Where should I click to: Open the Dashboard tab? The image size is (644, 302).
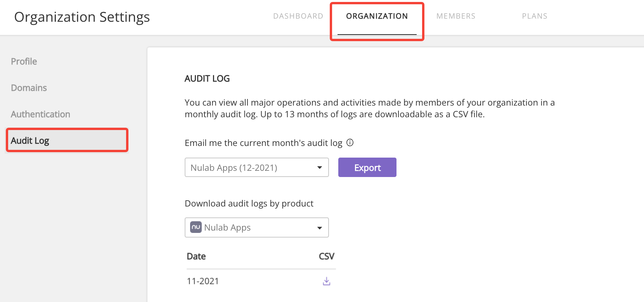298,16
